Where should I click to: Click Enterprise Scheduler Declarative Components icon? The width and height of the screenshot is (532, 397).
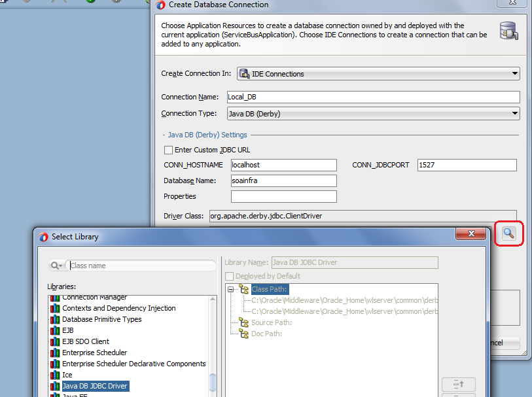pos(55,364)
